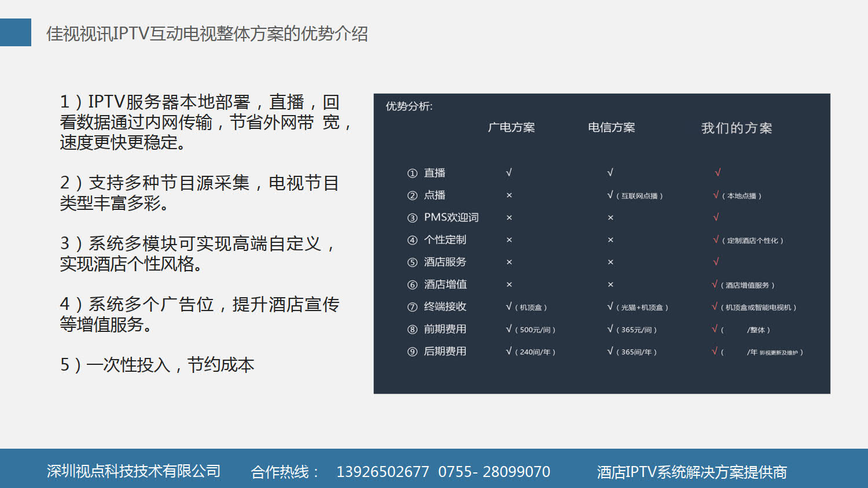The image size is (868, 488).
Task: Click the circled number 9 beside 后期费用
Action: 412,352
